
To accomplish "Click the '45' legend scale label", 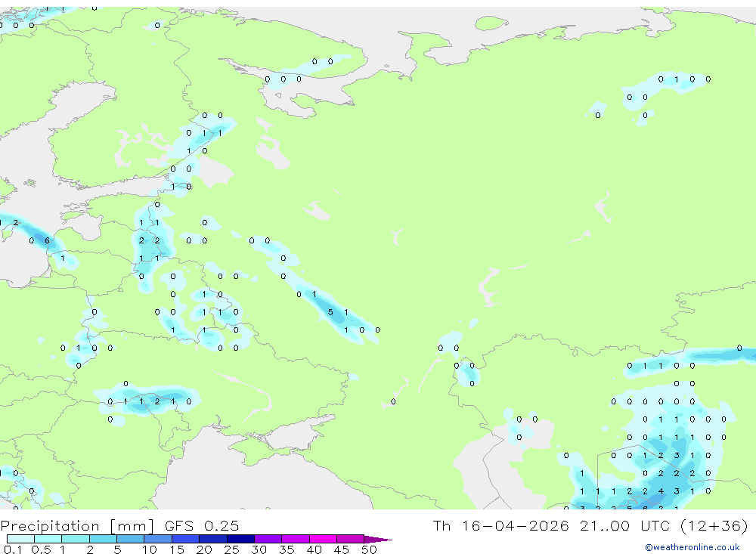I will [x=342, y=549].
